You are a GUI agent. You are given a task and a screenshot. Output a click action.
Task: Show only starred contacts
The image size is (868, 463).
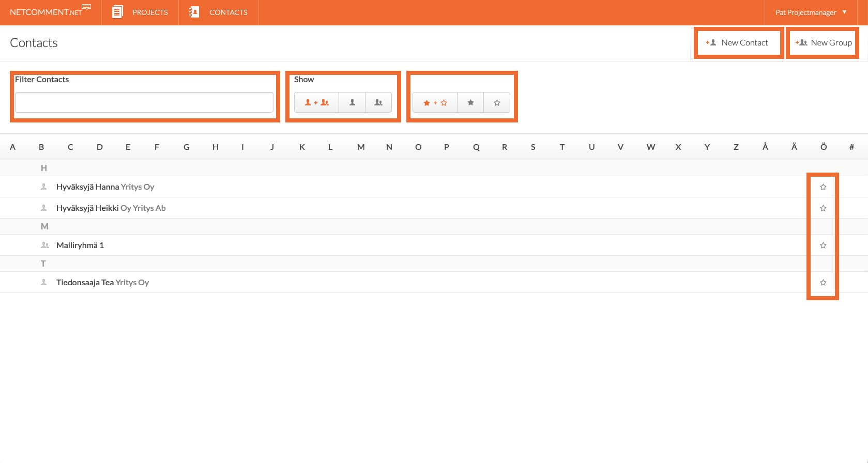click(x=470, y=102)
